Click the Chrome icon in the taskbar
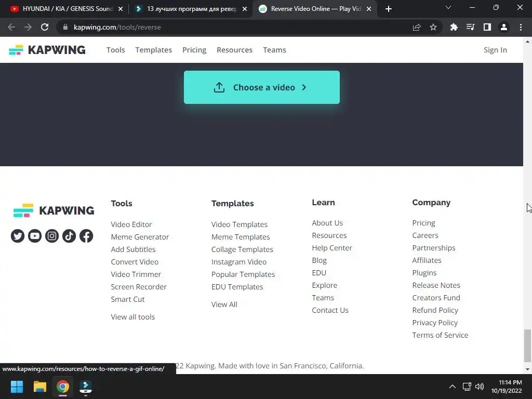 coord(63,387)
